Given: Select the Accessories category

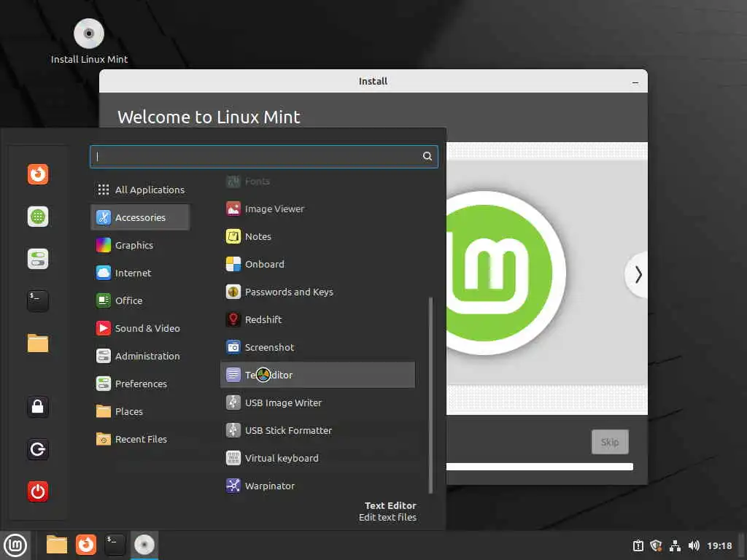Looking at the screenshot, I should (x=140, y=217).
